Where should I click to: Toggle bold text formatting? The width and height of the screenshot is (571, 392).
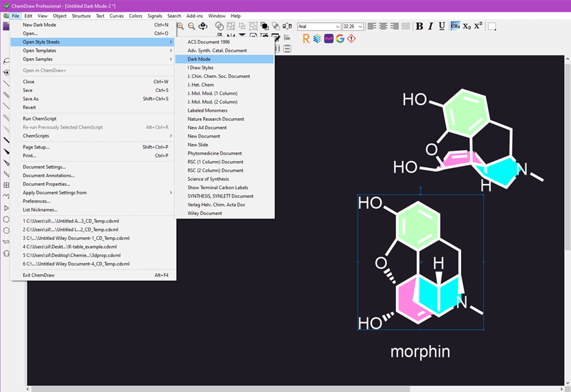[419, 26]
